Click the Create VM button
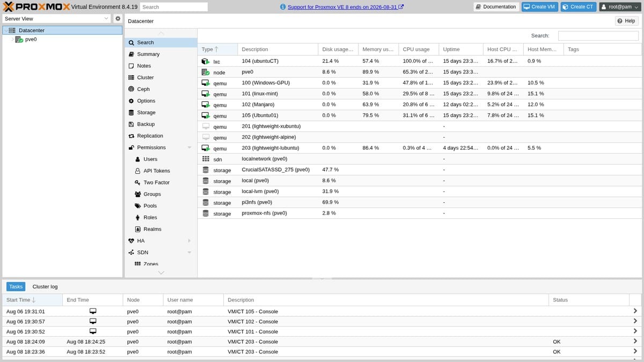This screenshot has width=644, height=362. pyautogui.click(x=539, y=7)
